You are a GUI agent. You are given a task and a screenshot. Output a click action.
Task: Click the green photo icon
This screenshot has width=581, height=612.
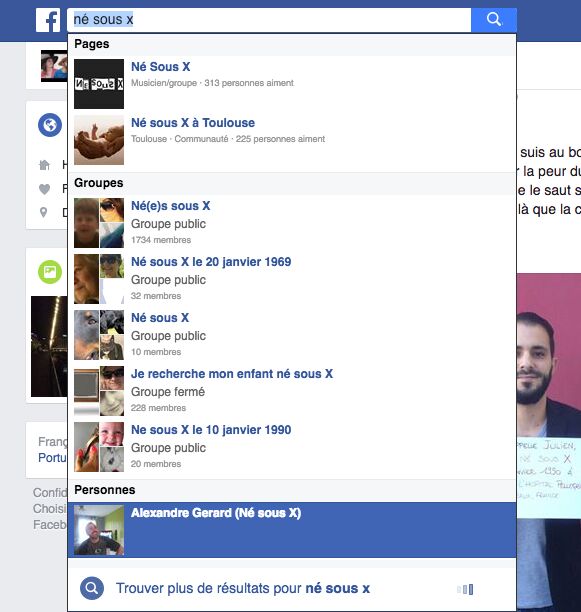pos(50,272)
